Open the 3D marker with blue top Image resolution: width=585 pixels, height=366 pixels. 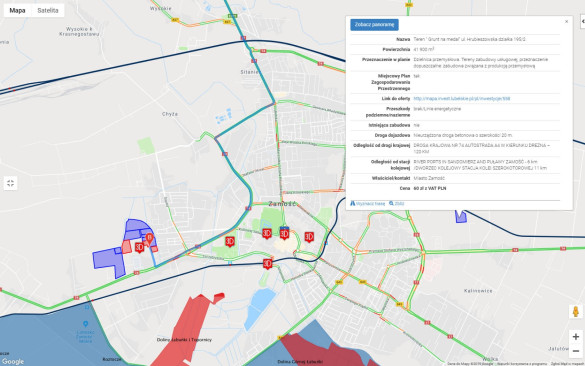tap(284, 233)
